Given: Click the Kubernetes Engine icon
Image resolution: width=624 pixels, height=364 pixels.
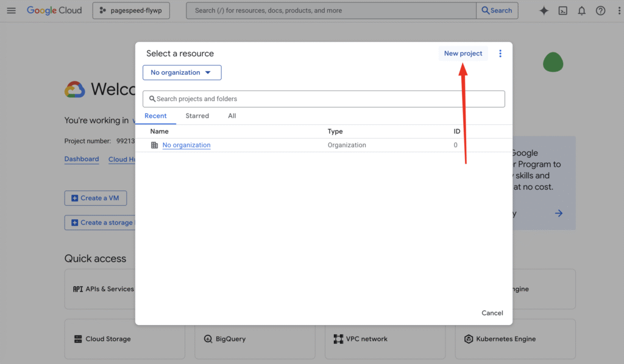Looking at the screenshot, I should pos(469,339).
